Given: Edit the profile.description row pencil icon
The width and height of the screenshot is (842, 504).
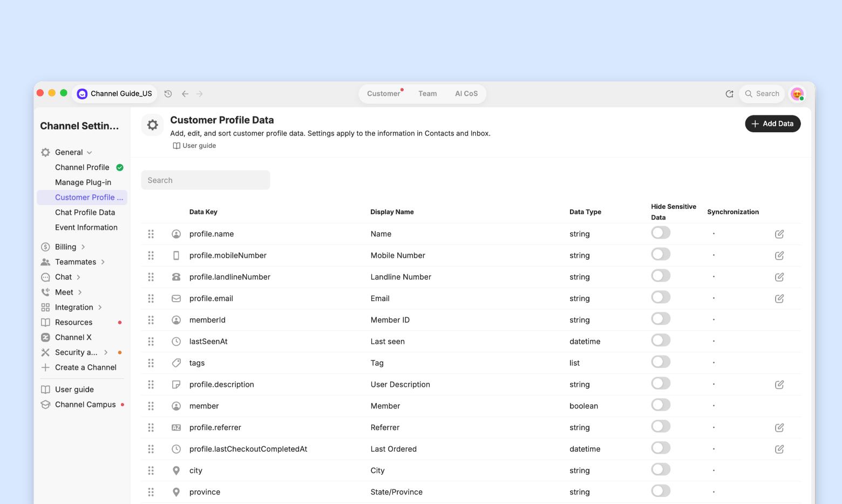Looking at the screenshot, I should pyautogui.click(x=779, y=385).
